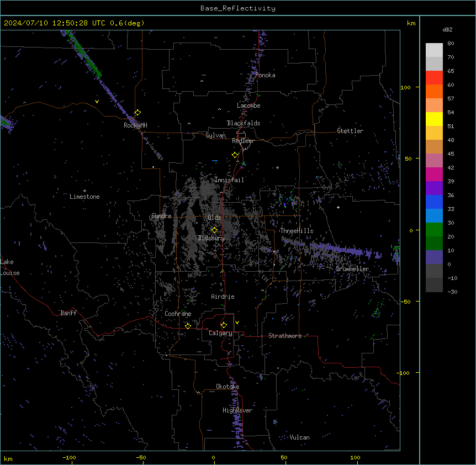Click the Lake Louise label
Viewport: 476px width, 465px height.
tap(10, 267)
